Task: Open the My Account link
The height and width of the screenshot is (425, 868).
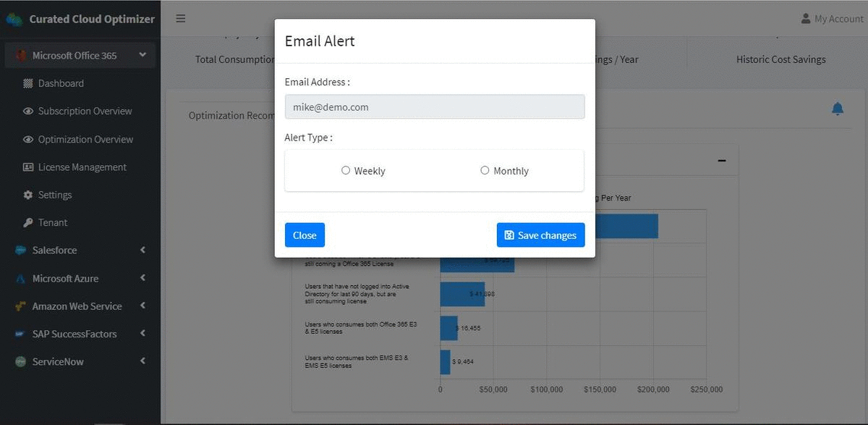Action: click(x=832, y=19)
